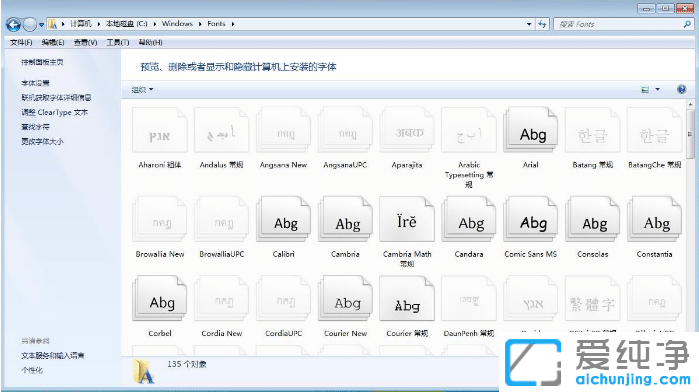Open 个性化 link in sidebar
Image resolution: width=699 pixels, height=392 pixels.
pyautogui.click(x=32, y=370)
